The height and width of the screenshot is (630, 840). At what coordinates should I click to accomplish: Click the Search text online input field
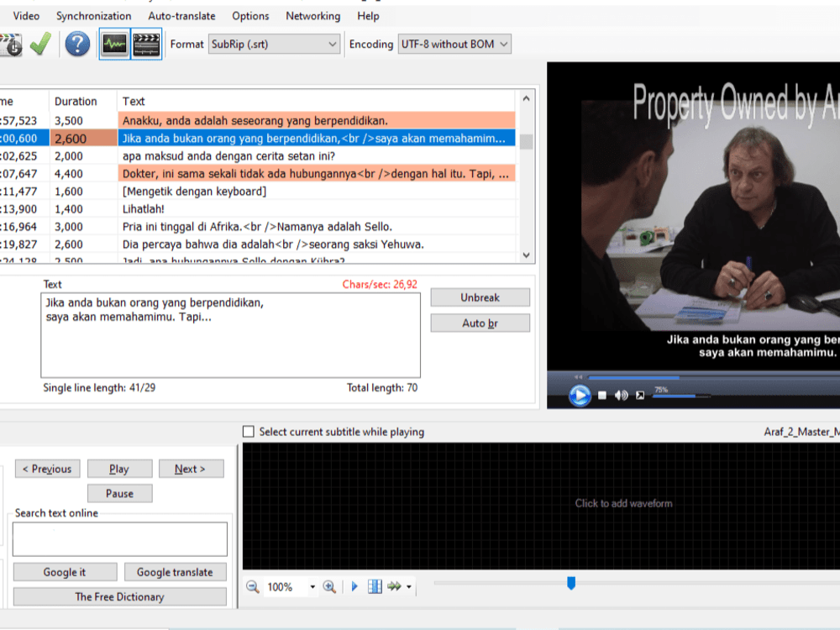[x=120, y=539]
